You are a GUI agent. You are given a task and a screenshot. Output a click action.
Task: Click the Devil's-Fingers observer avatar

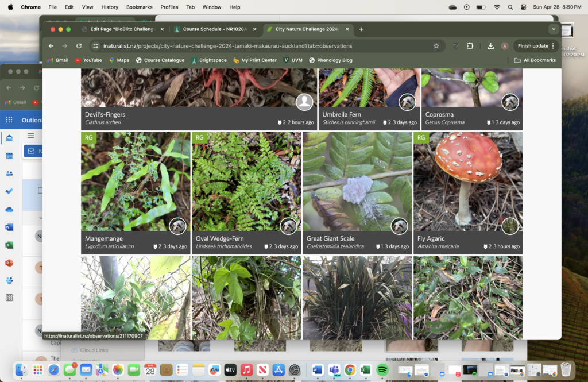coord(304,102)
